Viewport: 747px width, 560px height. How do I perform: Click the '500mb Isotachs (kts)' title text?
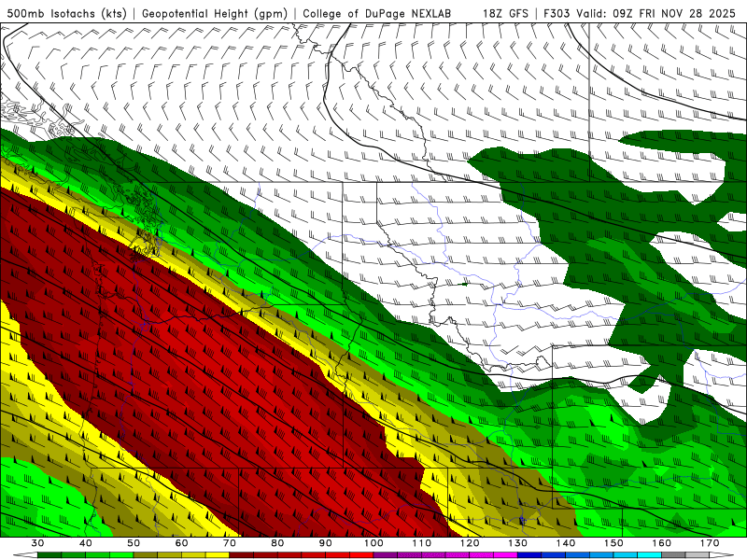67,13
